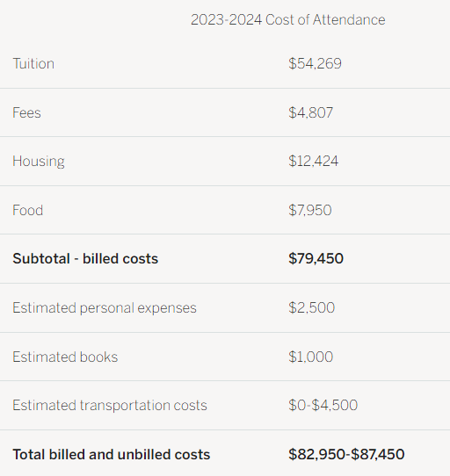
Task: Select the Fees row label
Action: [x=26, y=112]
